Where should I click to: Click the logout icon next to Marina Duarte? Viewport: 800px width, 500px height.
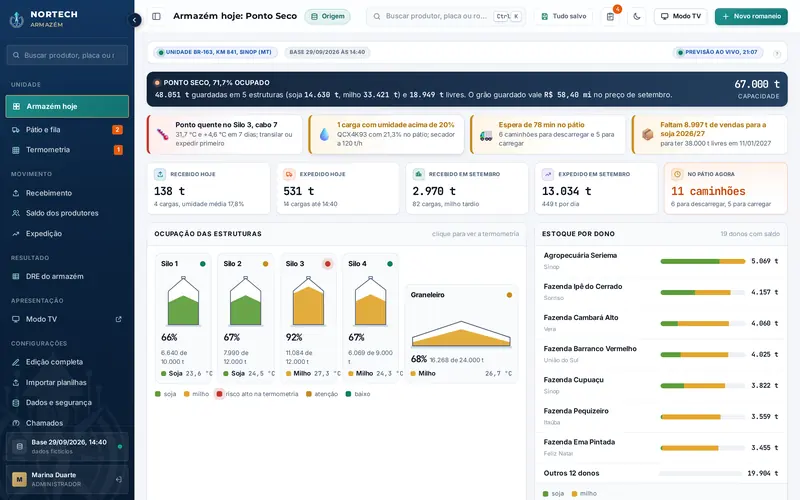119,480
